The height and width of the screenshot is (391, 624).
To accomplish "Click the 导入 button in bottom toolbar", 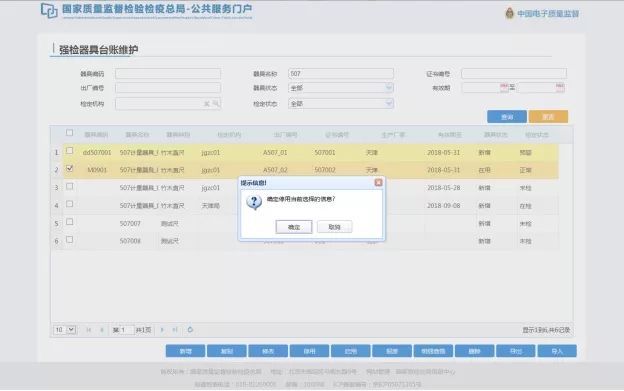I will tap(557, 351).
